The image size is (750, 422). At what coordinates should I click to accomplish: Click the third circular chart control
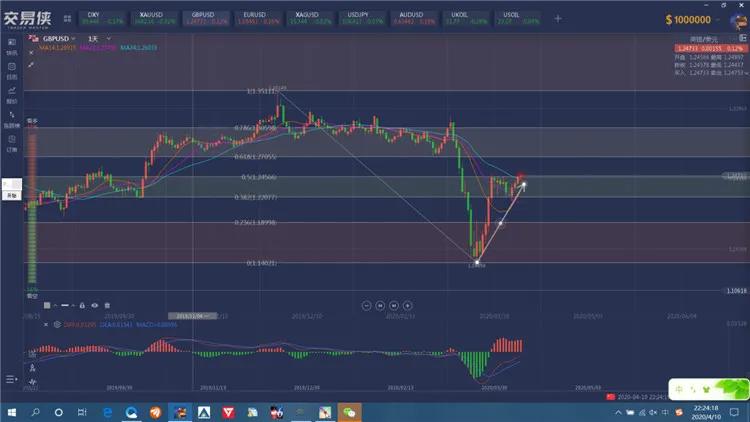pos(394,305)
